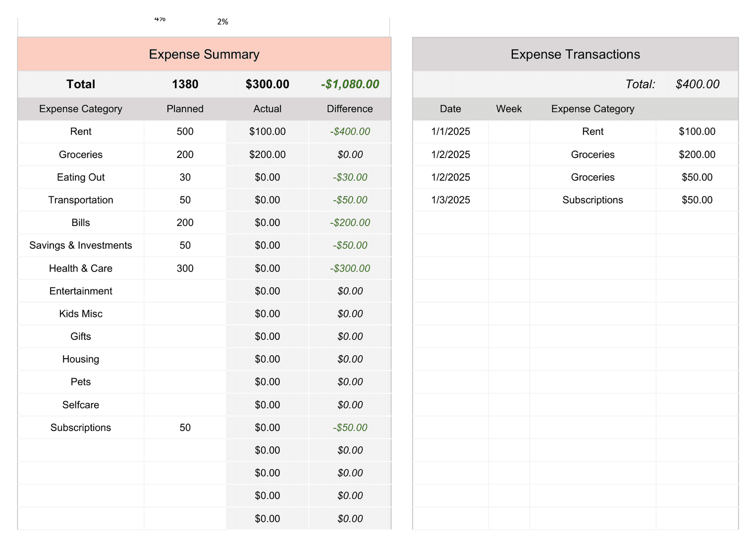Viewport: 756px width, 541px height.
Task: Select the Kids Misc category cell
Action: pyautogui.click(x=81, y=314)
